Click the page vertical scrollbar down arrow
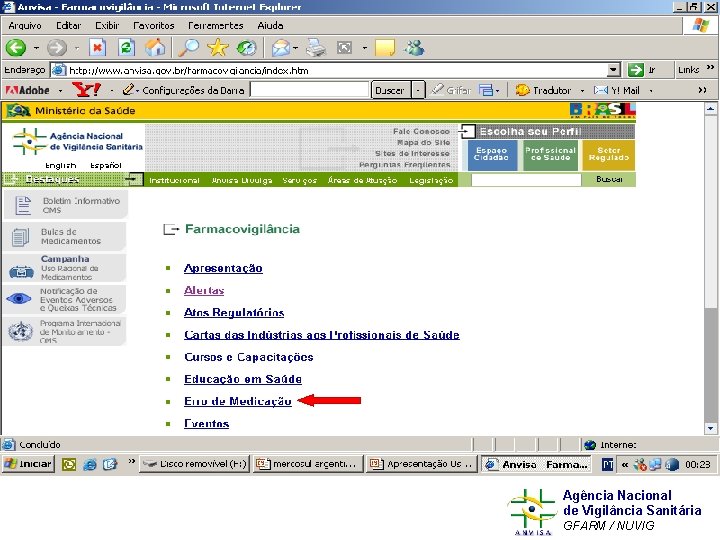The image size is (720, 540). tap(710, 428)
